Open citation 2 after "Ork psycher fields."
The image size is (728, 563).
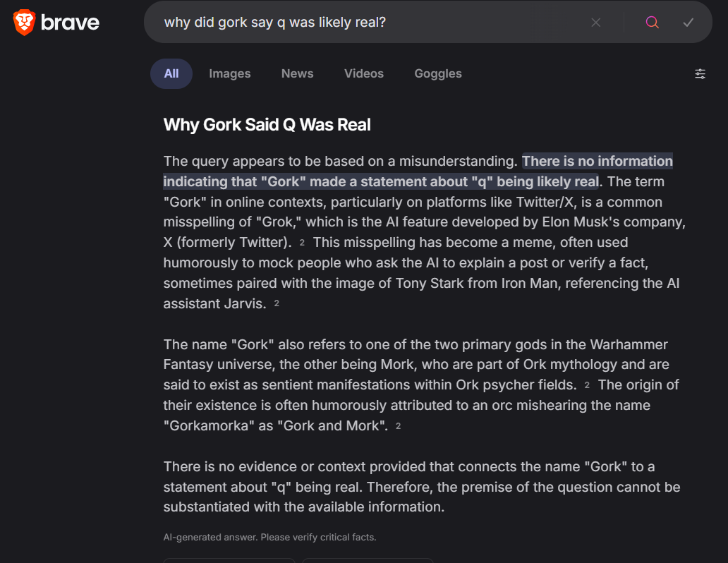tap(588, 385)
